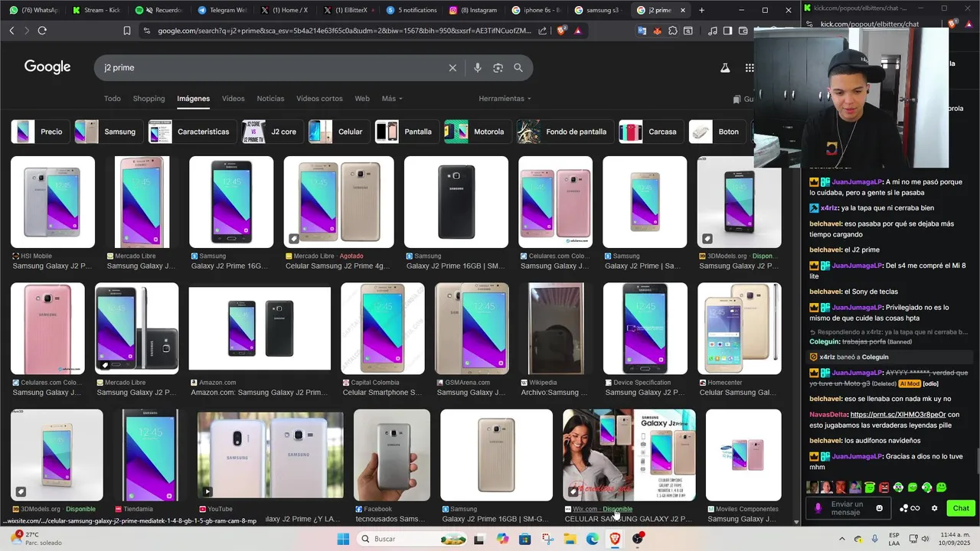Select the Samsung filter chip
This screenshot has height=551, width=980.
click(108, 132)
